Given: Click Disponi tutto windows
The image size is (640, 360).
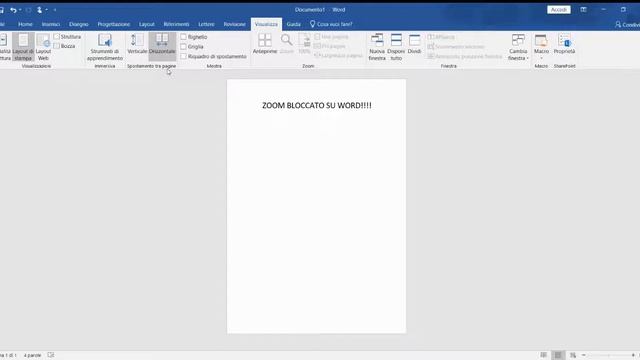Looking at the screenshot, I should tap(396, 47).
